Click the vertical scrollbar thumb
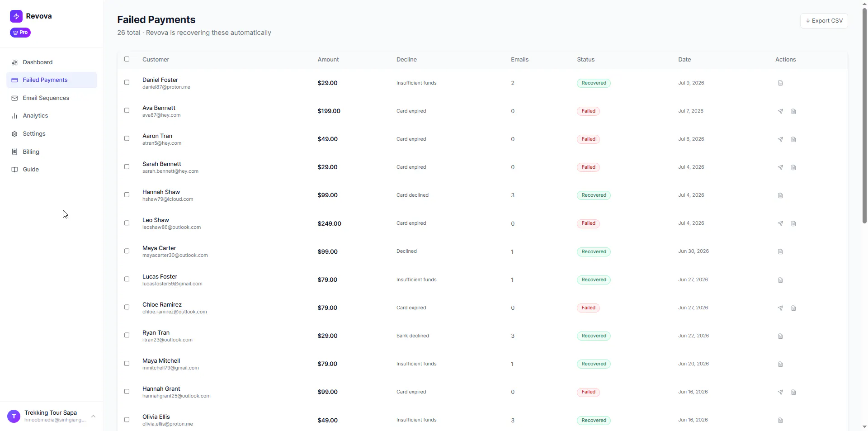Viewport: 868px width, 431px height. pos(864,116)
